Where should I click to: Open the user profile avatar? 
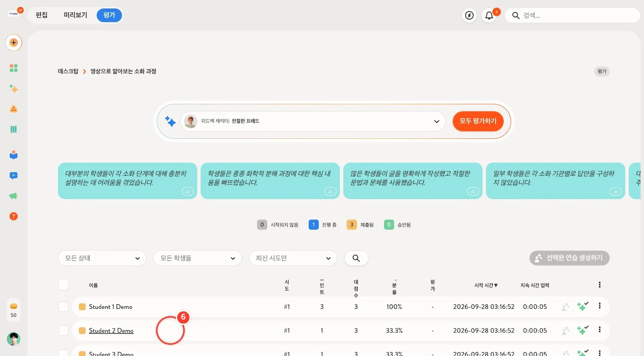tap(14, 339)
